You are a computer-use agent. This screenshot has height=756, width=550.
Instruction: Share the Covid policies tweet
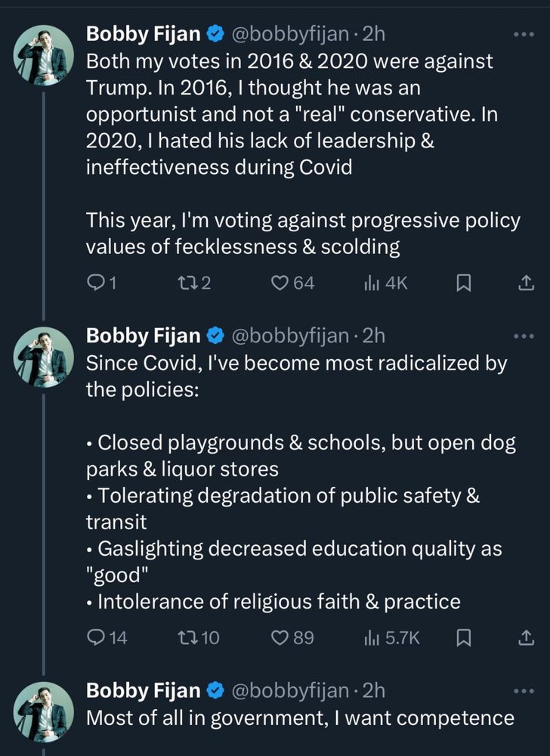(525, 637)
